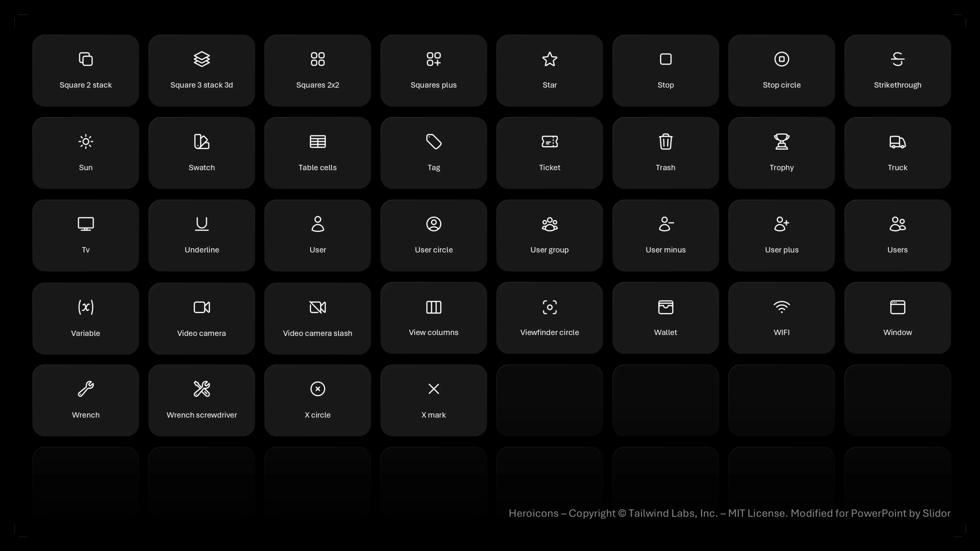The width and height of the screenshot is (980, 551).
Task: Select the empty card beside X mark
Action: [x=549, y=400]
